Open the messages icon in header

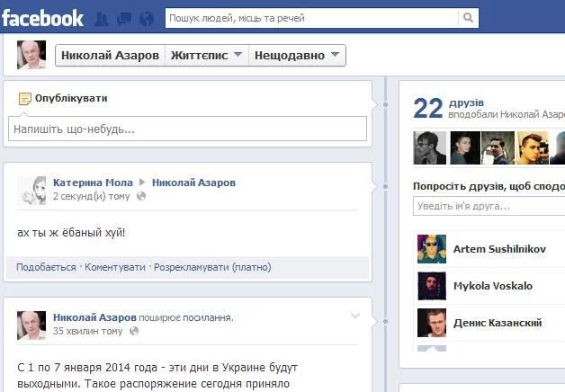click(124, 18)
